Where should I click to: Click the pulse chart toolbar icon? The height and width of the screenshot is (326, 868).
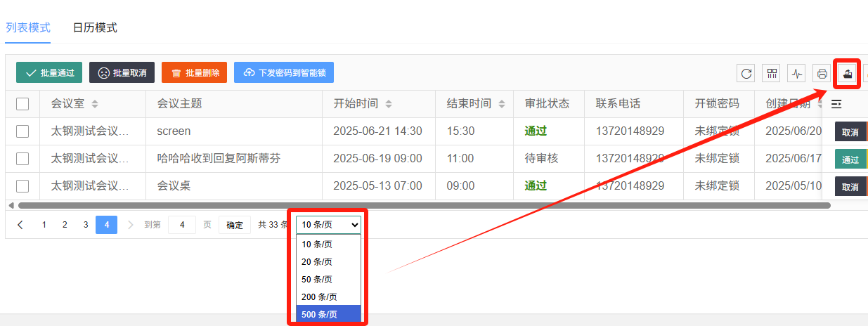(796, 73)
